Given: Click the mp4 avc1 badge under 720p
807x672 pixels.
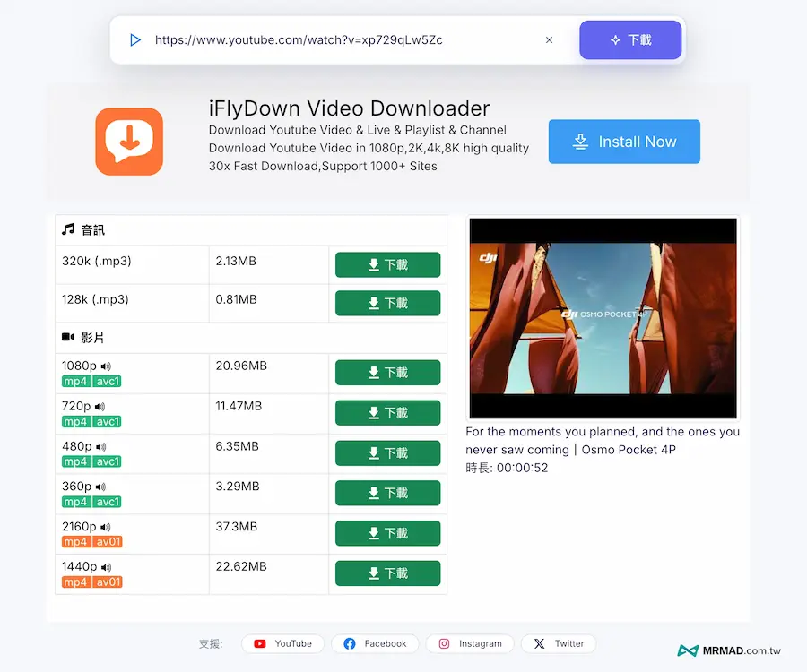Looking at the screenshot, I should pos(91,422).
